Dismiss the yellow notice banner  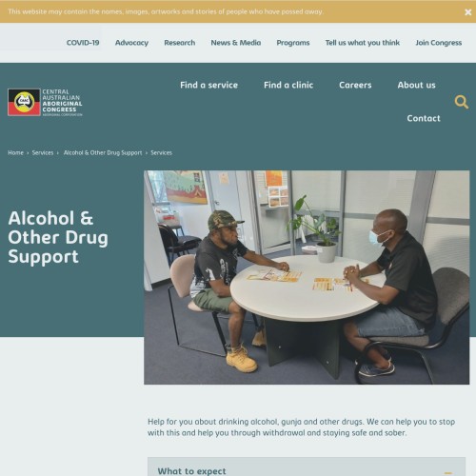(467, 12)
